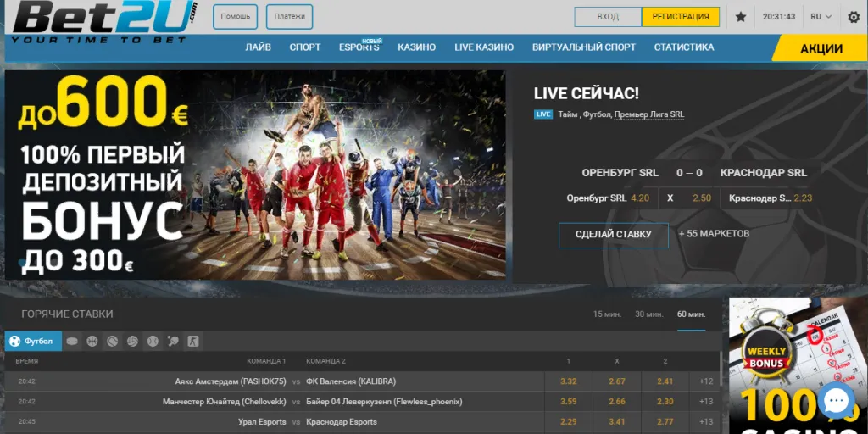Open the 600€ deposit bonus banner
Image resolution: width=868 pixels, height=434 pixels.
255,175
